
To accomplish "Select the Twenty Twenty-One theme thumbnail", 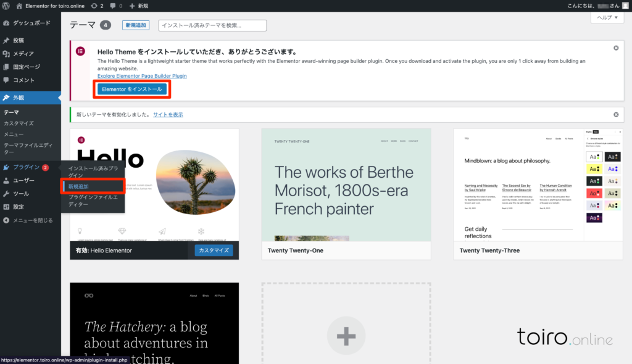I will click(346, 185).
